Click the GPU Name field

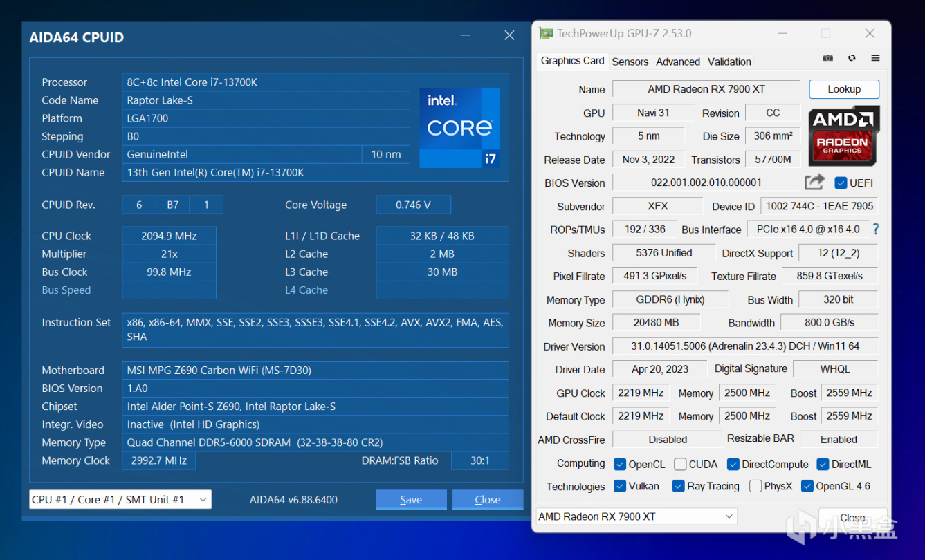706,89
